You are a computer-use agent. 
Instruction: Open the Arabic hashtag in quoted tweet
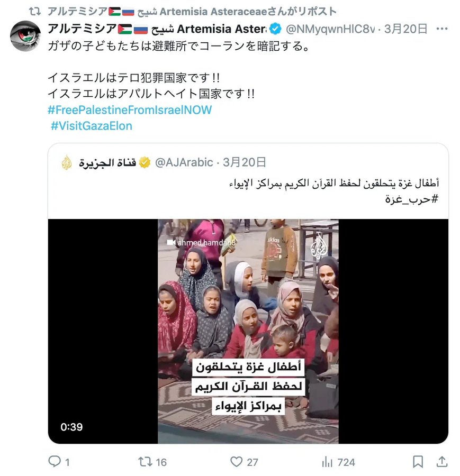(x=412, y=199)
